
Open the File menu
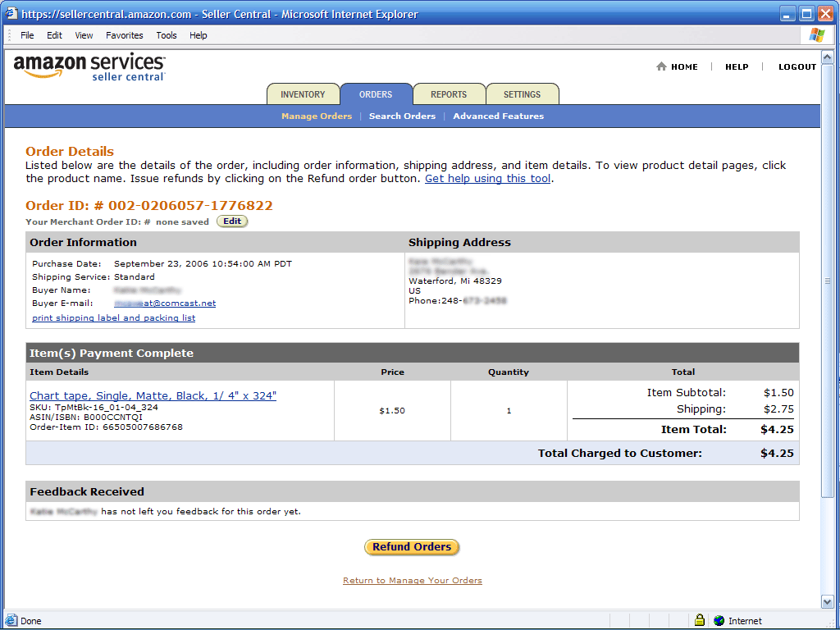[27, 35]
